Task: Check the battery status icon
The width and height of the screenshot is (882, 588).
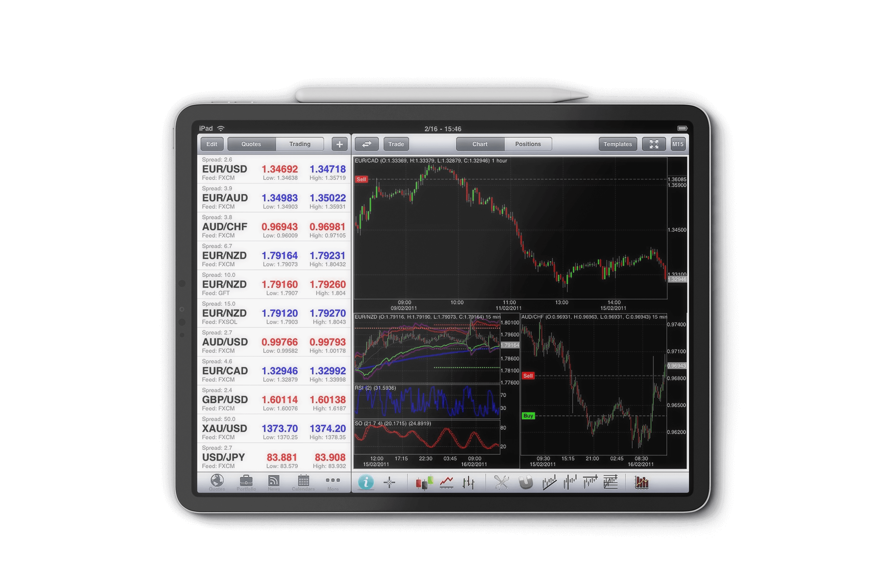Action: point(682,128)
